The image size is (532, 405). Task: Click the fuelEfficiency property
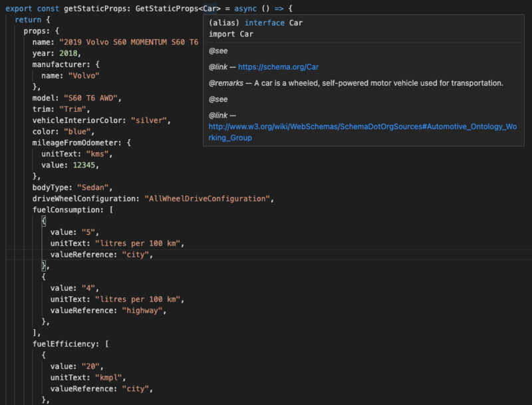(x=63, y=344)
